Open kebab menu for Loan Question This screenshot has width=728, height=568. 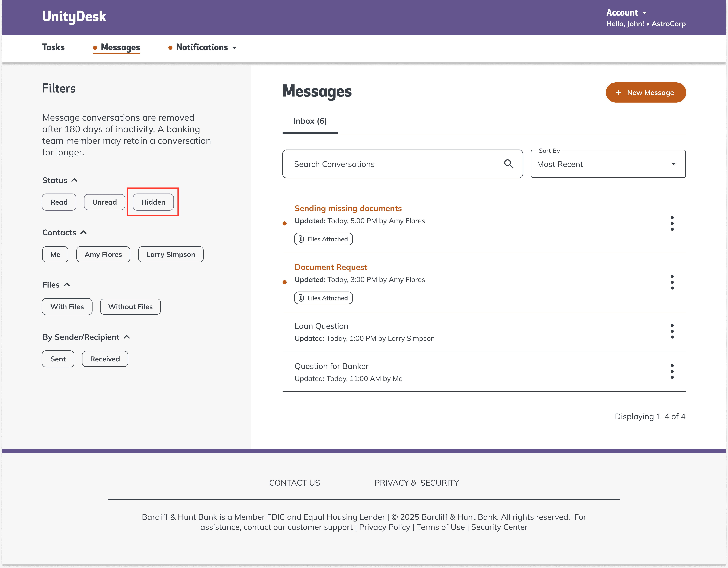click(x=672, y=331)
